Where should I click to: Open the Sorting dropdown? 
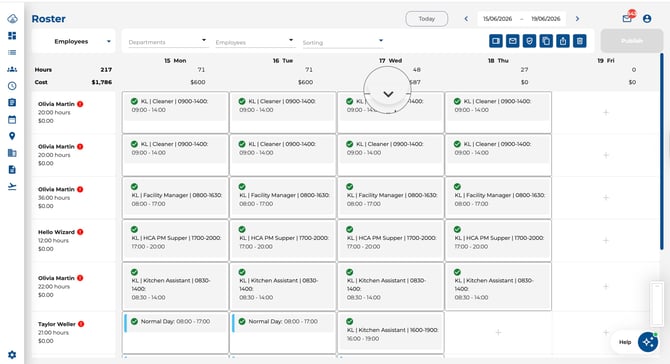click(343, 42)
